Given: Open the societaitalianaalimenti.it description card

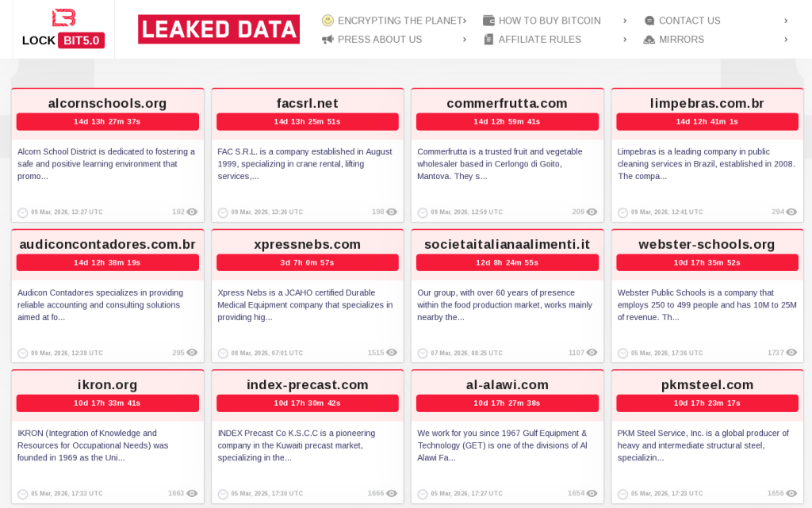Looking at the screenshot, I should 507,305.
